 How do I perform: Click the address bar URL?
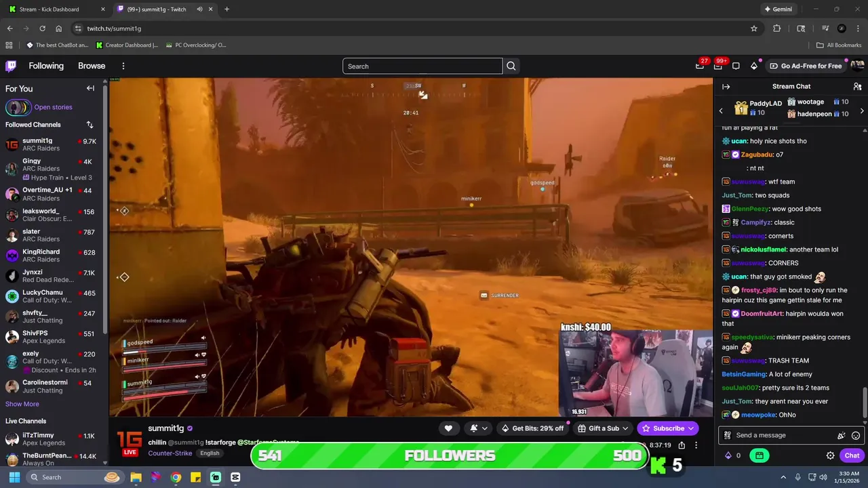(114, 28)
